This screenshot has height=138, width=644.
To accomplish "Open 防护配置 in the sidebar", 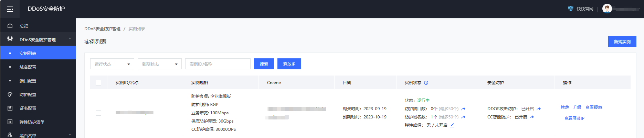I will [28, 94].
